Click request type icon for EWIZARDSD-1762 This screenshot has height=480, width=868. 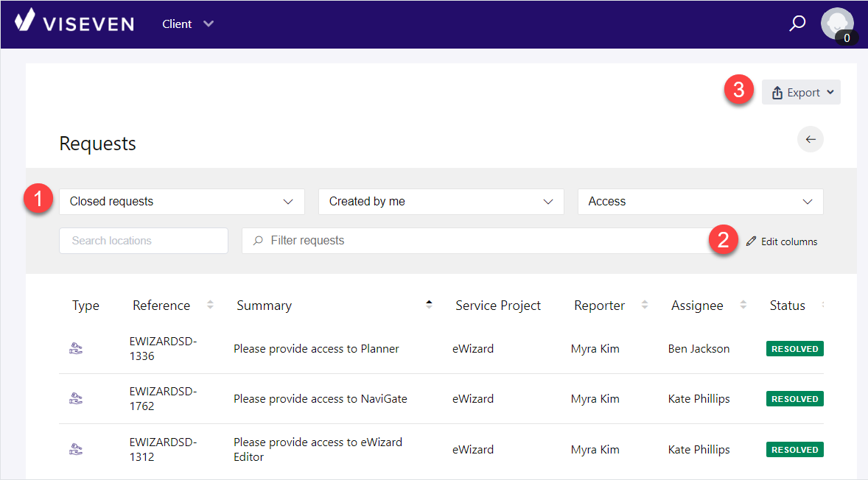tap(75, 399)
